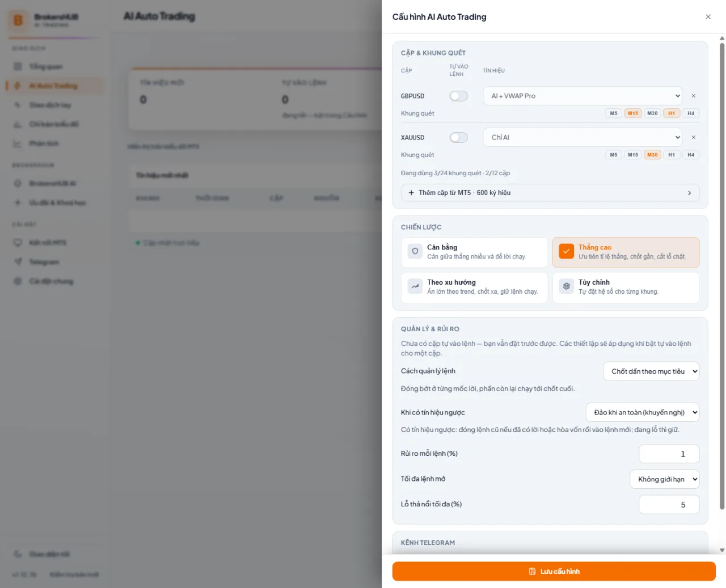Disable the H1 timeframe for GBPUSD
Viewport: 726px width, 588px height.
672,113
